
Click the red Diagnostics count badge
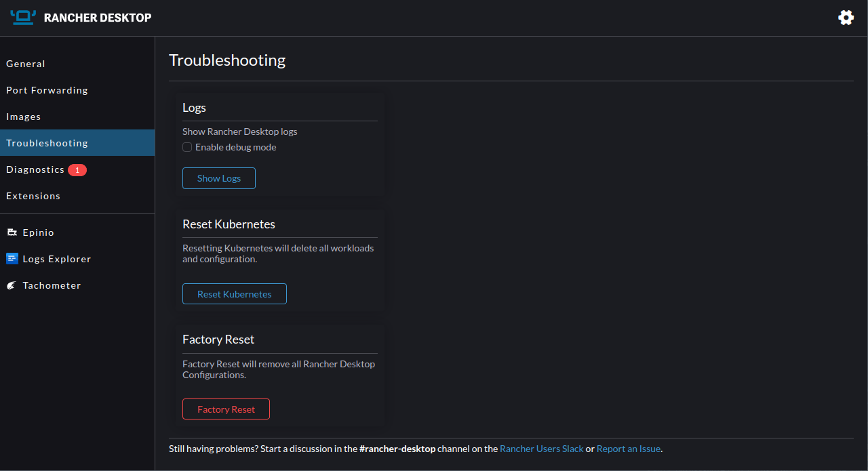pyautogui.click(x=79, y=169)
